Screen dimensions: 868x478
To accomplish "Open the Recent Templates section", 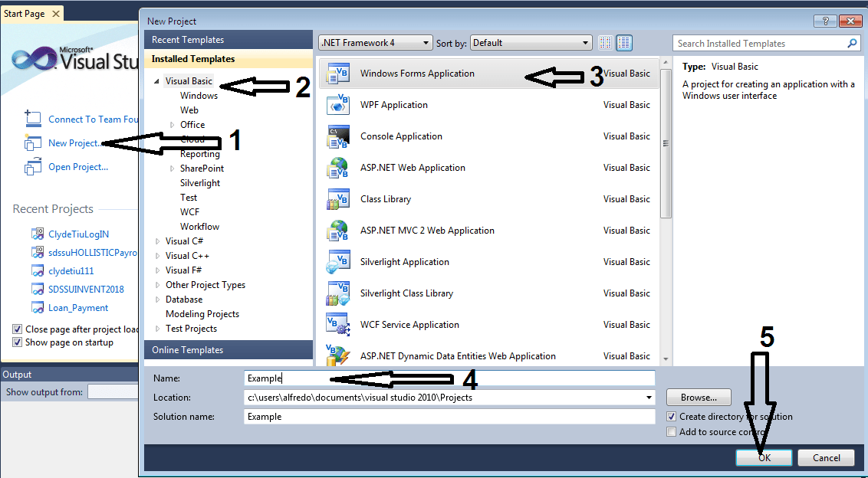I will tap(229, 40).
